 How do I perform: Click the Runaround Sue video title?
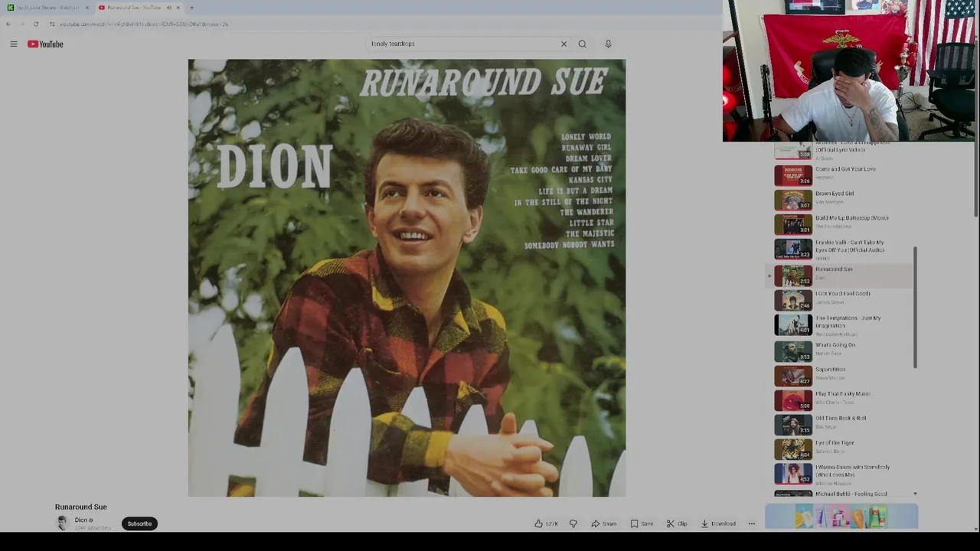80,507
